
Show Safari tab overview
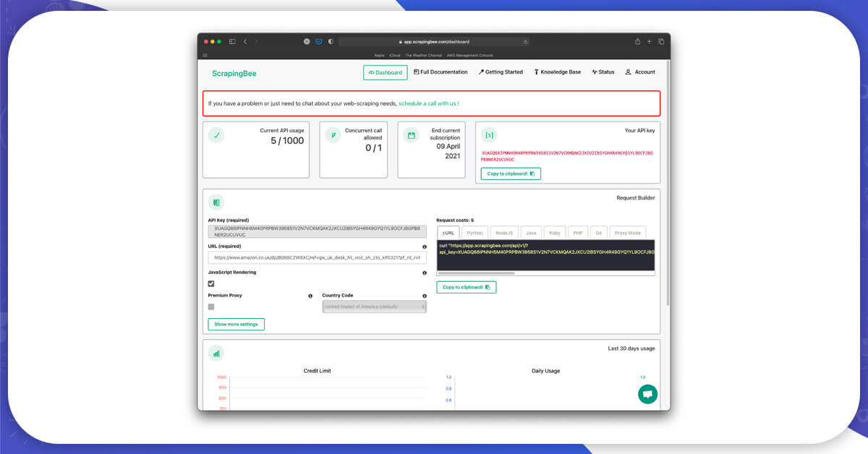tap(661, 42)
